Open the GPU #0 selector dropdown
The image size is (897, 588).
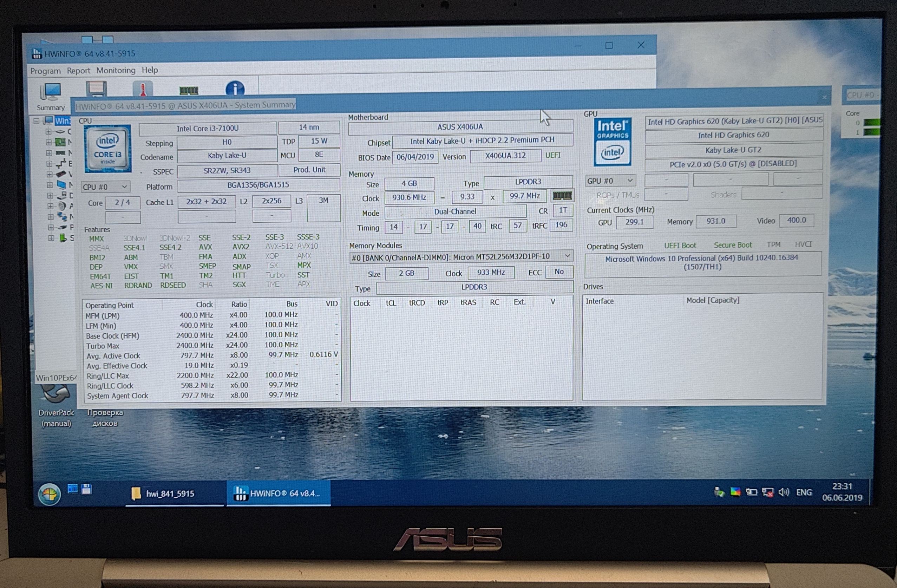(610, 181)
